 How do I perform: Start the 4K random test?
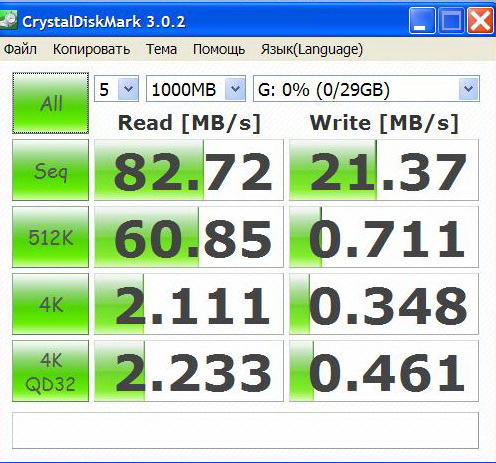[x=50, y=304]
